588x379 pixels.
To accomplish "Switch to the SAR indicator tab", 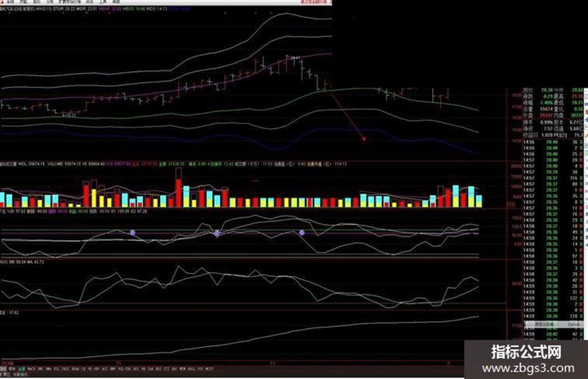I will pyautogui.click(x=151, y=369).
